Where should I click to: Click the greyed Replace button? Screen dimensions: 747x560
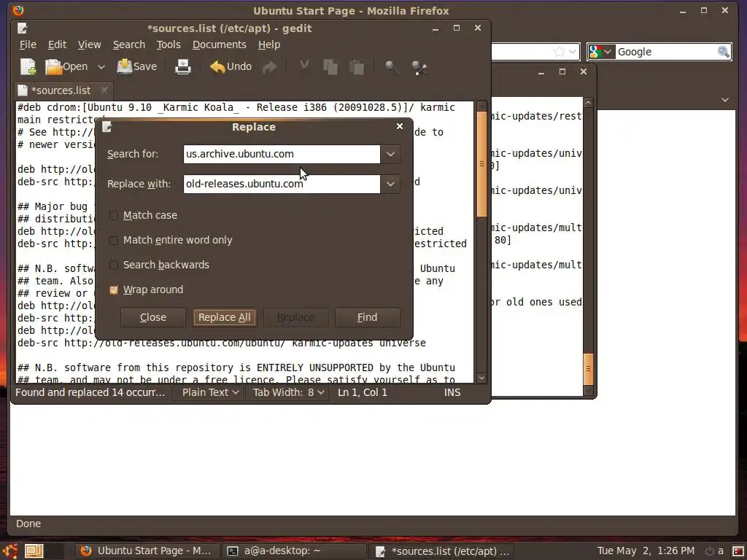click(296, 317)
